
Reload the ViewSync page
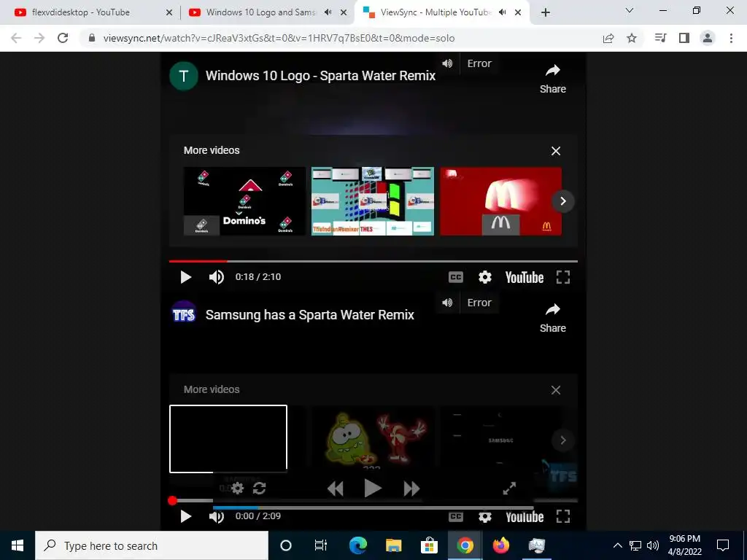63,38
